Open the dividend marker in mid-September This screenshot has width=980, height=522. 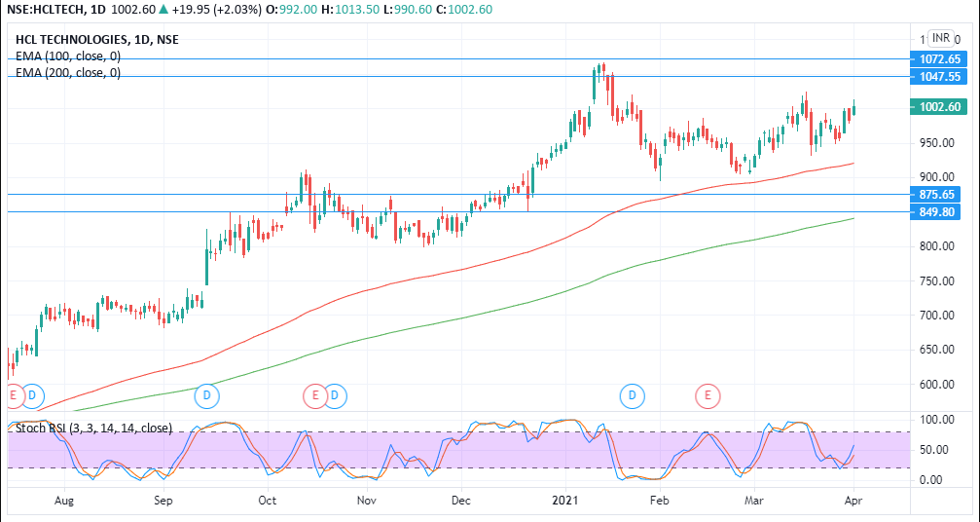click(206, 395)
